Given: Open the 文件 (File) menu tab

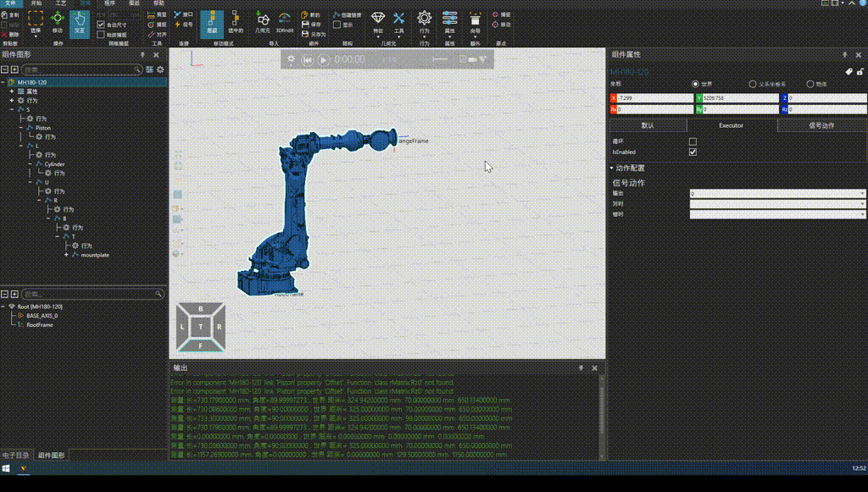Looking at the screenshot, I should [x=11, y=3].
